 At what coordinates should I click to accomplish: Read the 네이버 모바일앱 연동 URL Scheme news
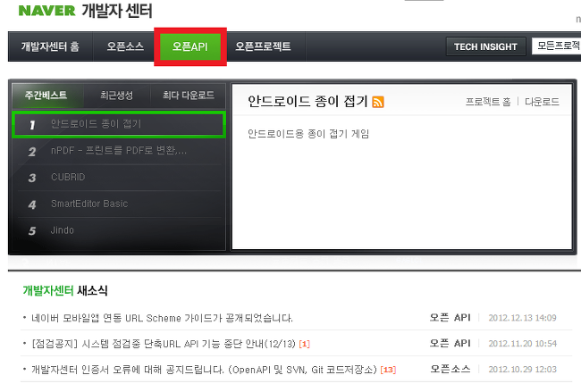(162, 318)
